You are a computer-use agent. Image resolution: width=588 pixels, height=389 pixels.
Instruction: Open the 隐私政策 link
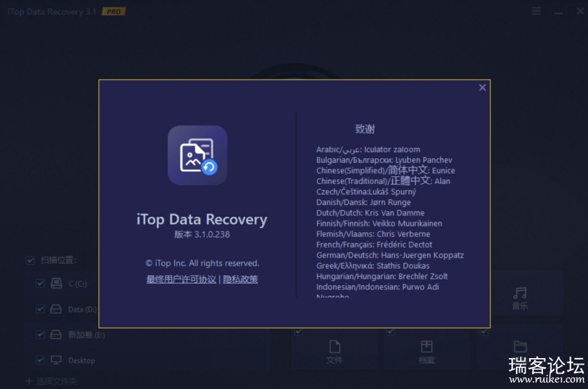tap(241, 279)
